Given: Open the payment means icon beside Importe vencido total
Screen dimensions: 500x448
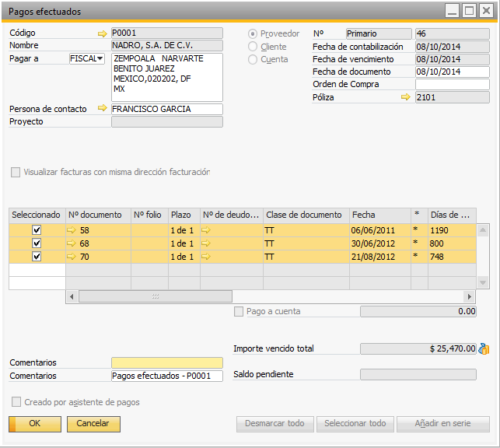Looking at the screenshot, I should pyautogui.click(x=484, y=349).
